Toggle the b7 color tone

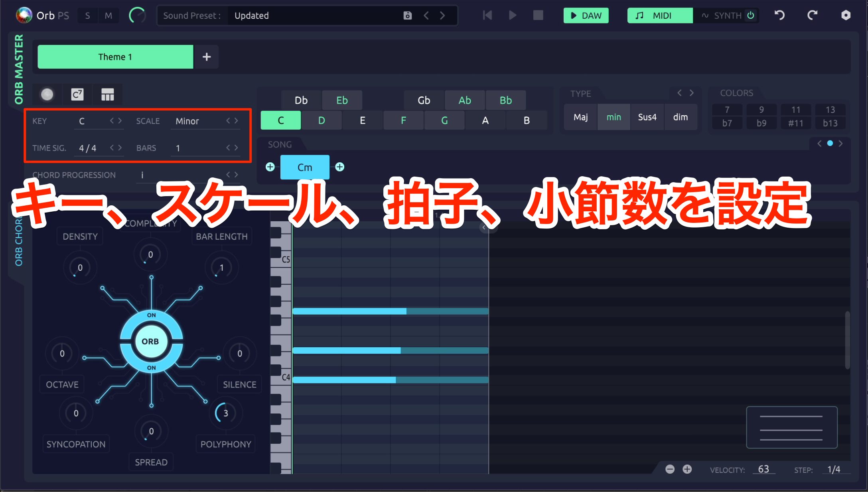(727, 123)
